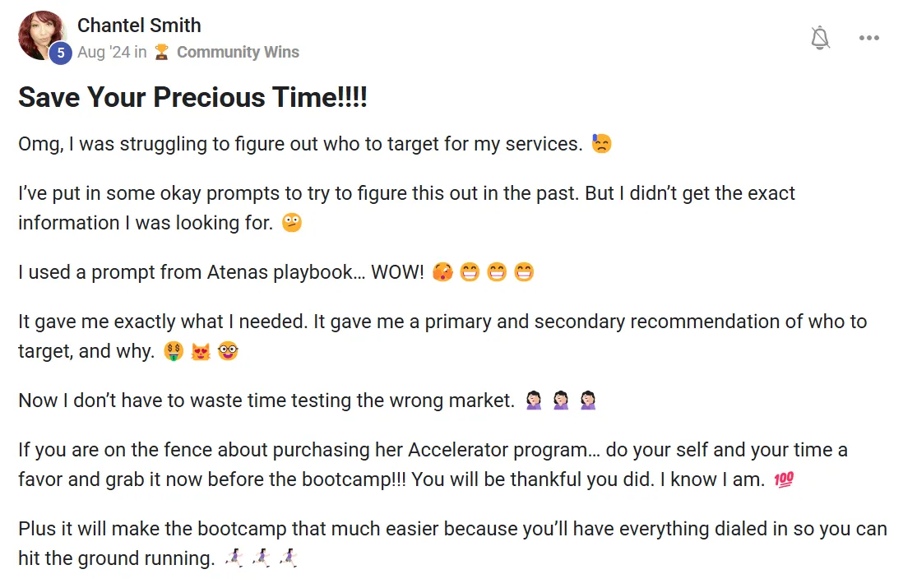917x588 pixels.
Task: Click the heart-eyes cat emoji
Action: pyautogui.click(x=201, y=352)
